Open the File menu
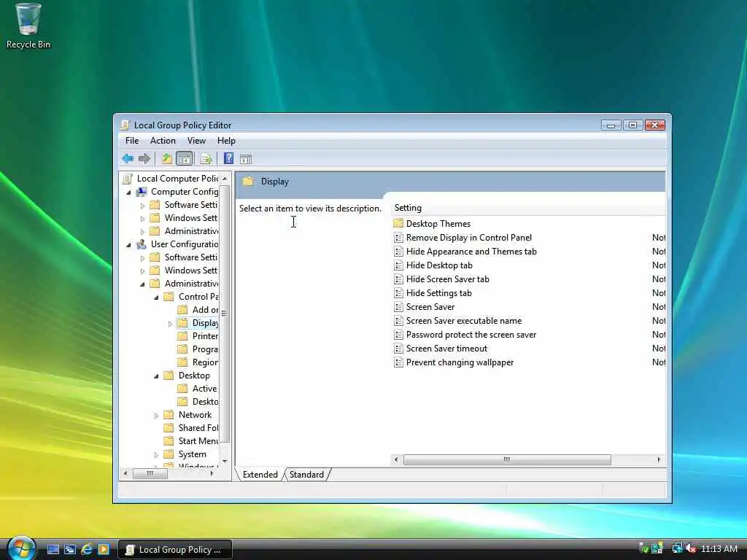 pyautogui.click(x=132, y=141)
